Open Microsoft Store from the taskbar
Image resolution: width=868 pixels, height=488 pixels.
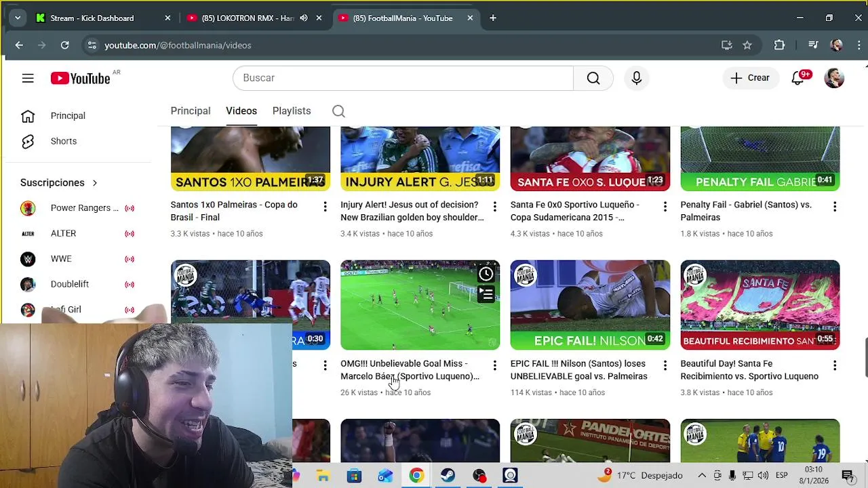pos(354,476)
